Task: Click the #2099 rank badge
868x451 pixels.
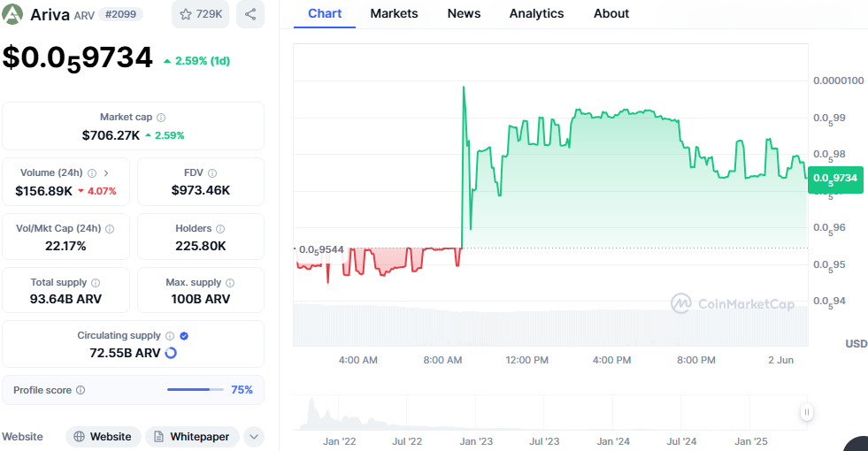Action: point(120,14)
